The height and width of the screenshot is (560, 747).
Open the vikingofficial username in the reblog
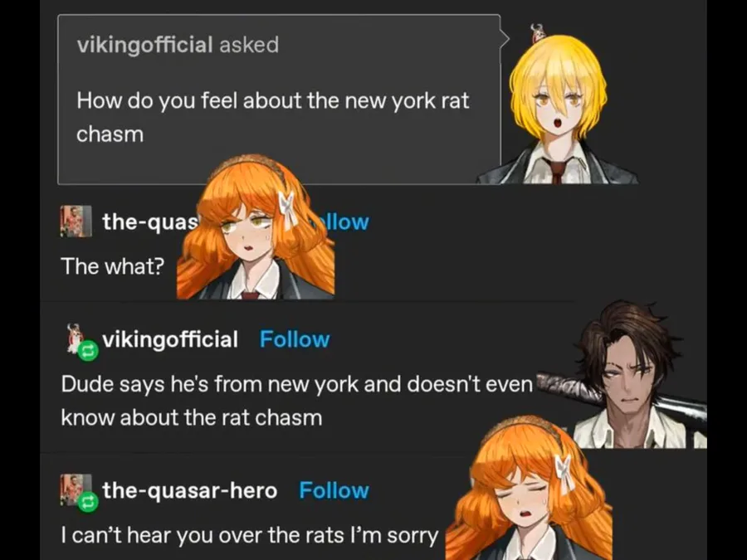tap(169, 339)
